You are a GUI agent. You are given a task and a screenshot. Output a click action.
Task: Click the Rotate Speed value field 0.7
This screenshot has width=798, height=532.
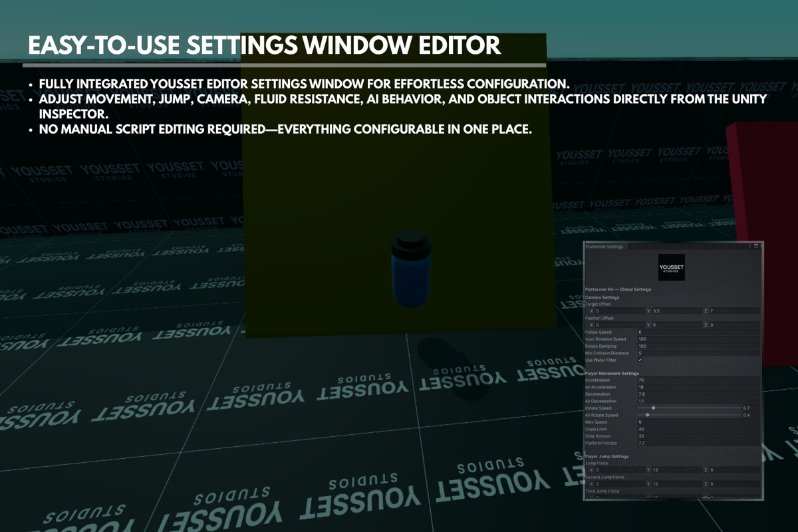[x=751, y=408]
